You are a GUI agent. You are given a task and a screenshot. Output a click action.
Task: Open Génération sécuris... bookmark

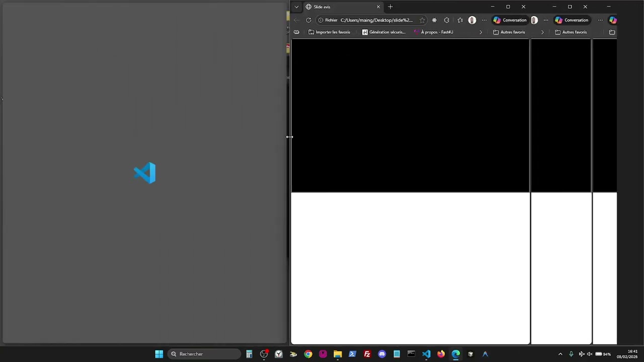click(x=384, y=32)
